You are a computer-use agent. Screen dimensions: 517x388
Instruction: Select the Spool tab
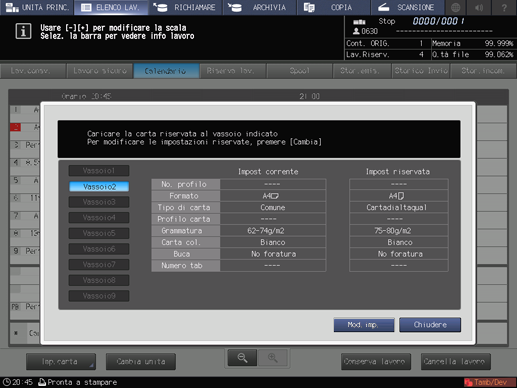(x=299, y=71)
